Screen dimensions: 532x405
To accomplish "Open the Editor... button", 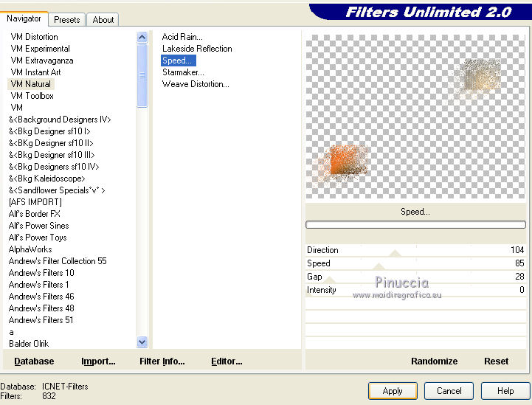I will point(227,361).
